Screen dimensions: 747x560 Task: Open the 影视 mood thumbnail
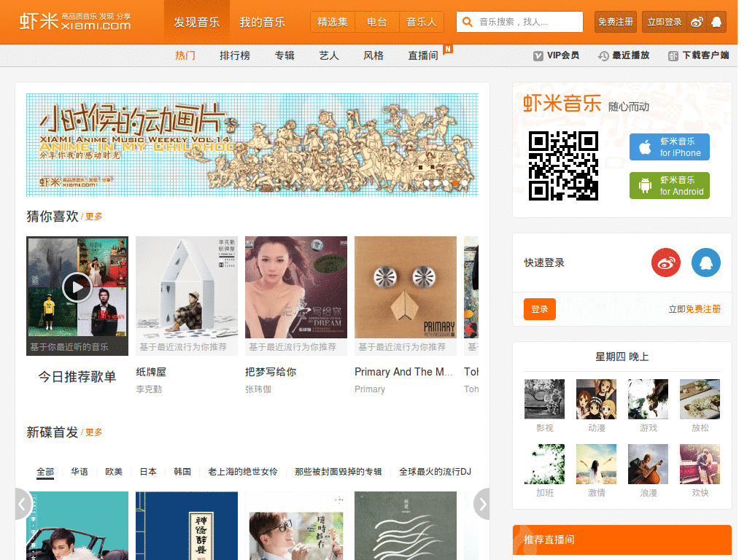(544, 399)
